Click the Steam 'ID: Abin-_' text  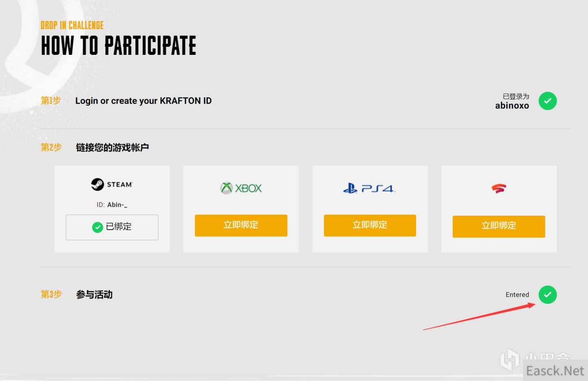(x=112, y=205)
